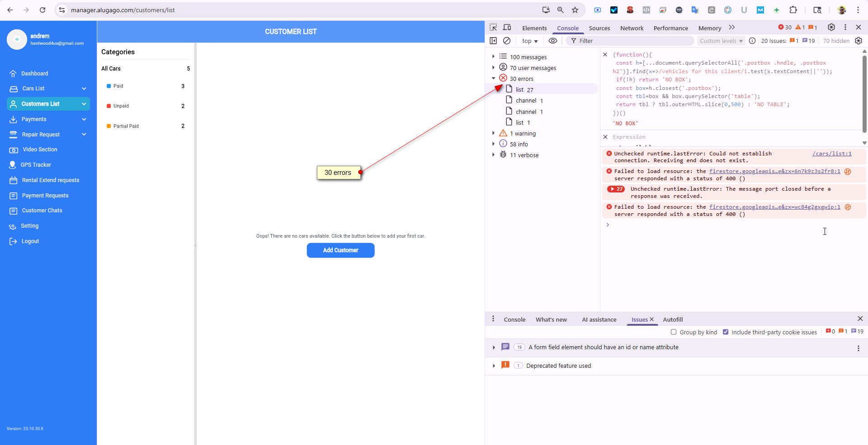Image resolution: width=868 pixels, height=445 pixels.
Task: Switch to the Network tab
Action: point(632,28)
